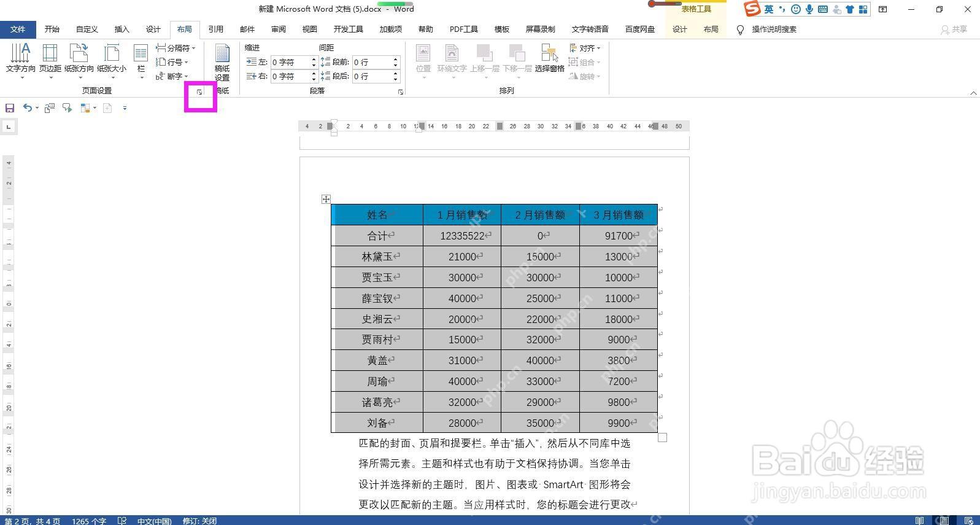This screenshot has width=980, height=525.
Task: Open the 页面设置 dialog launcher
Action: point(199,92)
